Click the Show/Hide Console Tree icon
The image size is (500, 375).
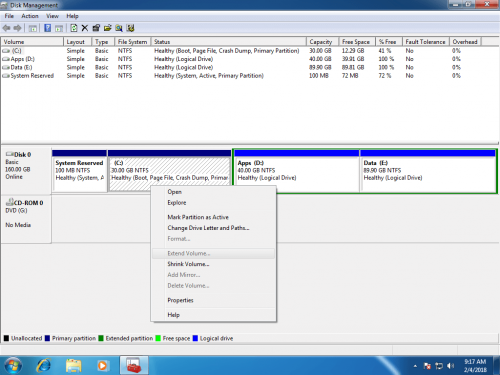pos(33,28)
